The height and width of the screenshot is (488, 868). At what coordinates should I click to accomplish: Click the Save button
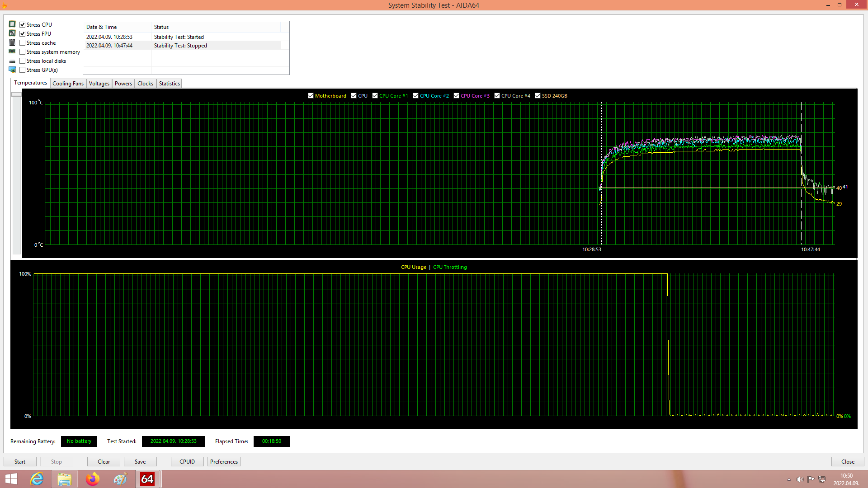(x=140, y=462)
